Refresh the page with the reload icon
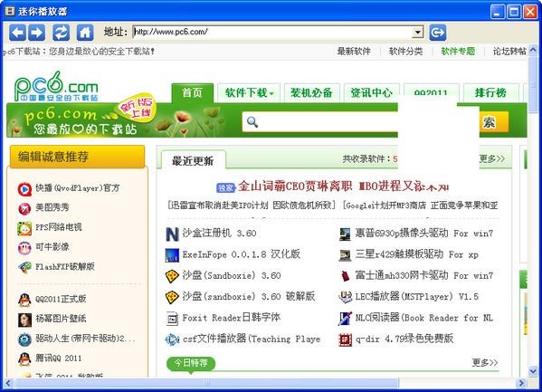This screenshot has height=392, width=542. coord(62,33)
